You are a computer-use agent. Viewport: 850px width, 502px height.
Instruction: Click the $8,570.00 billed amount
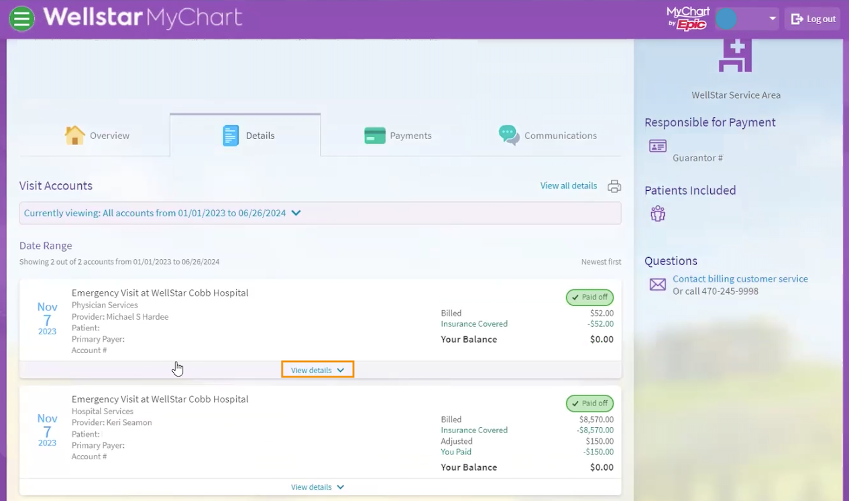(x=596, y=419)
